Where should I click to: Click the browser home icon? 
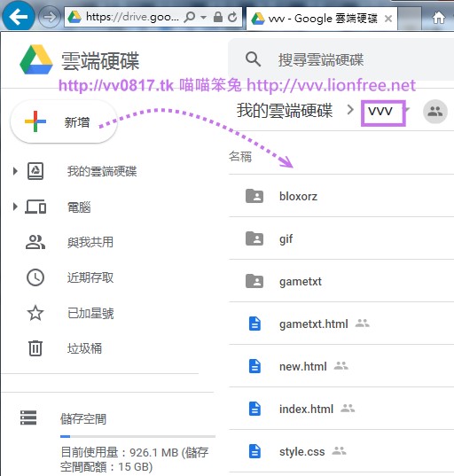tap(439, 18)
